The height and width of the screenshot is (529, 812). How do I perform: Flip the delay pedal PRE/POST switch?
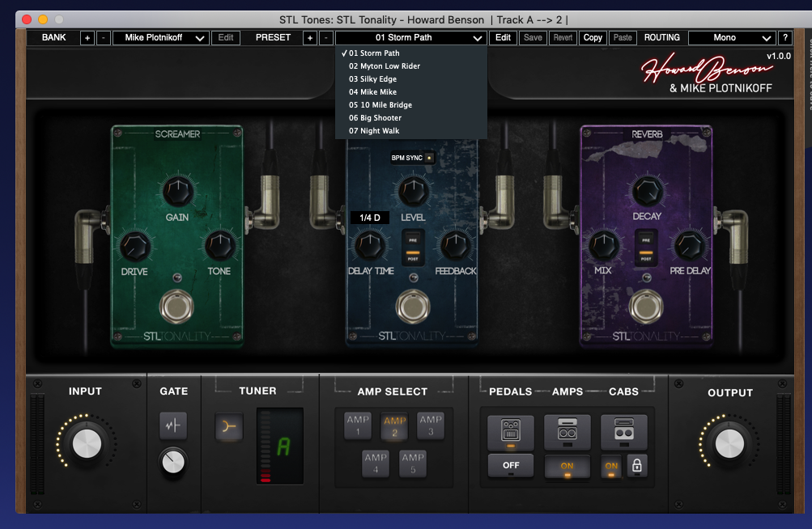(413, 248)
